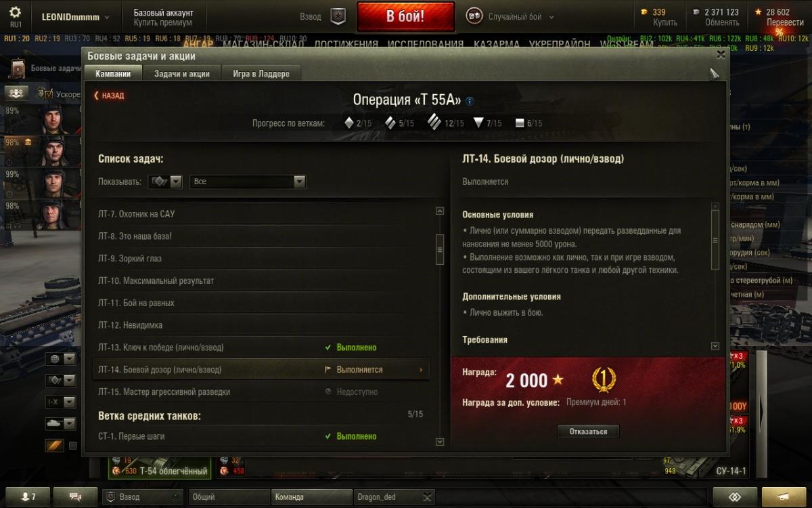Click the info icon beside Операция «Т 55А»

click(x=470, y=101)
